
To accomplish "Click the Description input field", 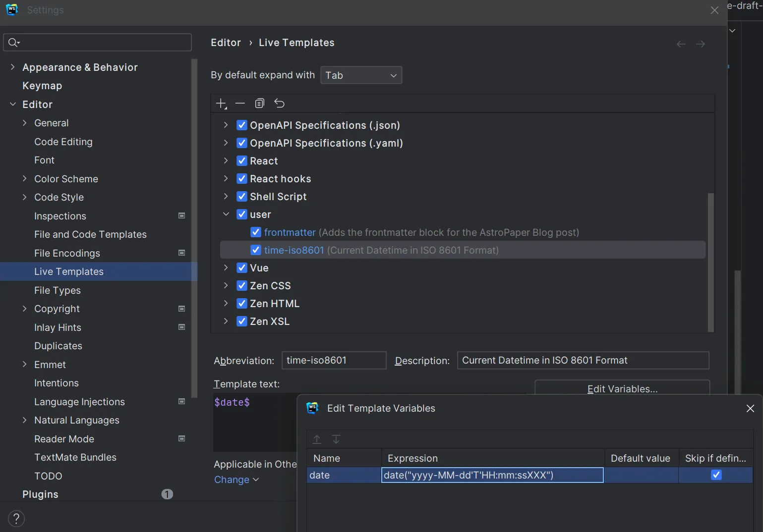I will 583,360.
